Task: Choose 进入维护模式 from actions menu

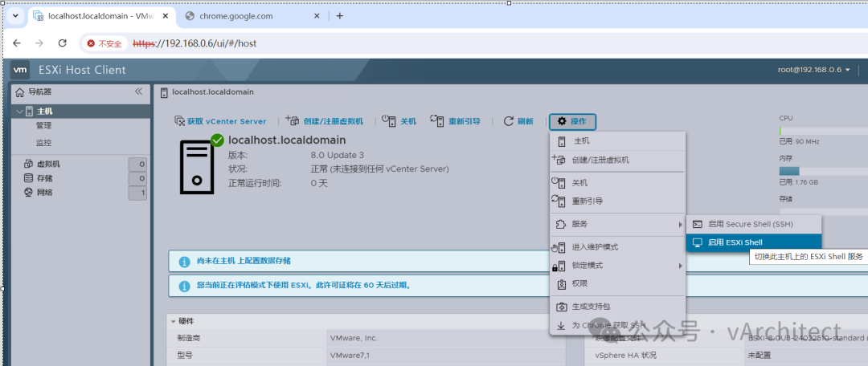Action: point(617,246)
